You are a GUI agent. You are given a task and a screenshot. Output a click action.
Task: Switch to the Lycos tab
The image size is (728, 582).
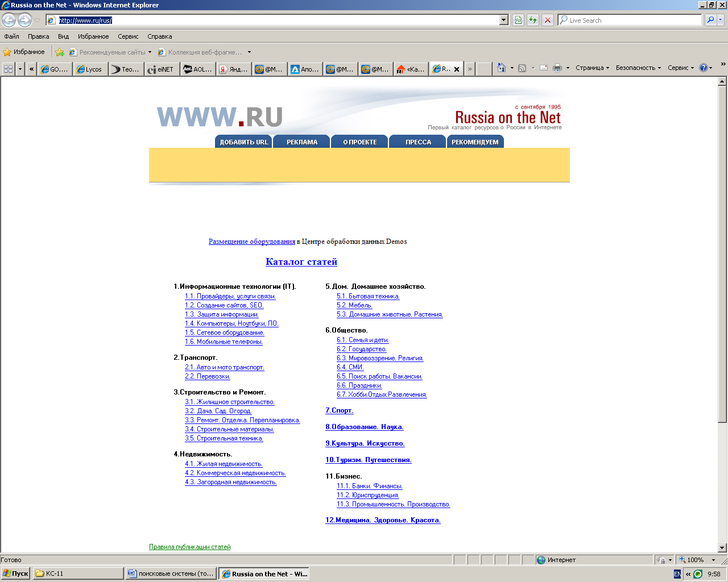(90, 69)
